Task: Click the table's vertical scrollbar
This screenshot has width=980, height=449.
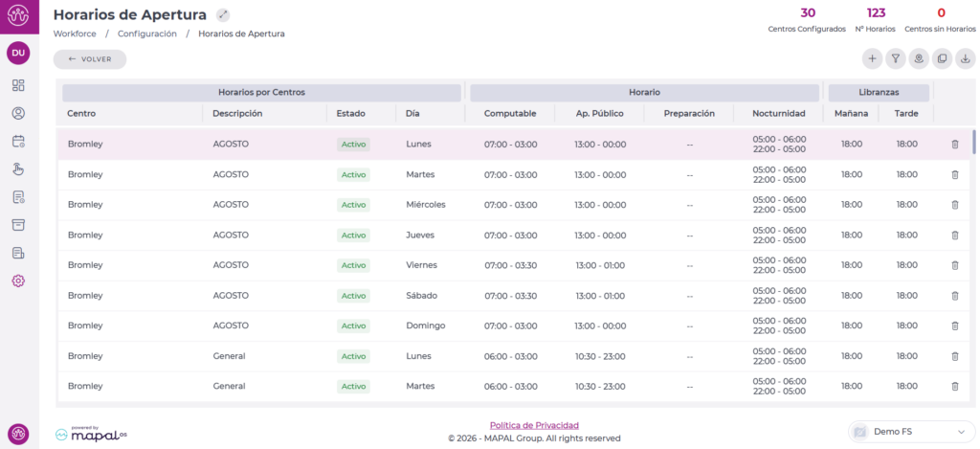Action: (x=974, y=143)
